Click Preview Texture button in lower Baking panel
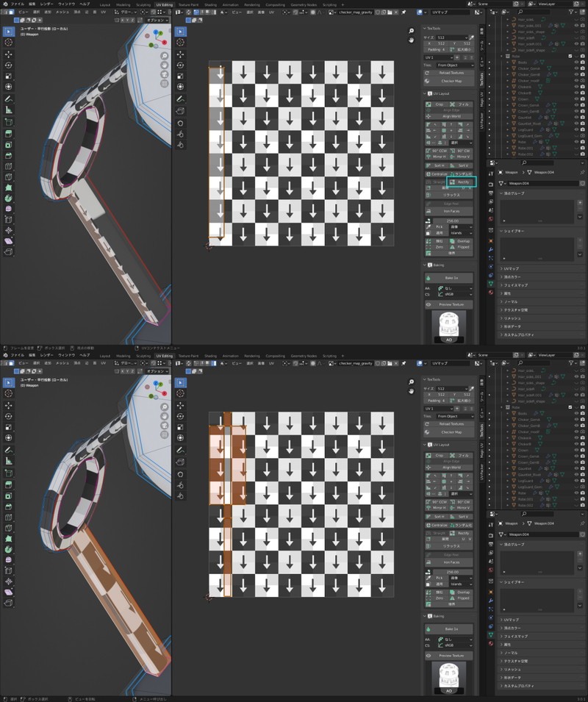Screen dimensions: 588x702 448,656
